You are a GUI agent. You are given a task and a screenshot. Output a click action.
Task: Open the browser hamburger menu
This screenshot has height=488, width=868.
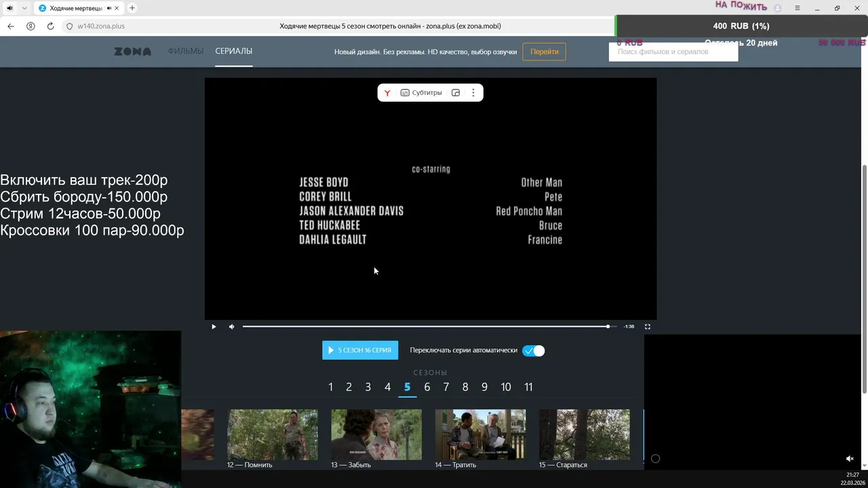(798, 8)
